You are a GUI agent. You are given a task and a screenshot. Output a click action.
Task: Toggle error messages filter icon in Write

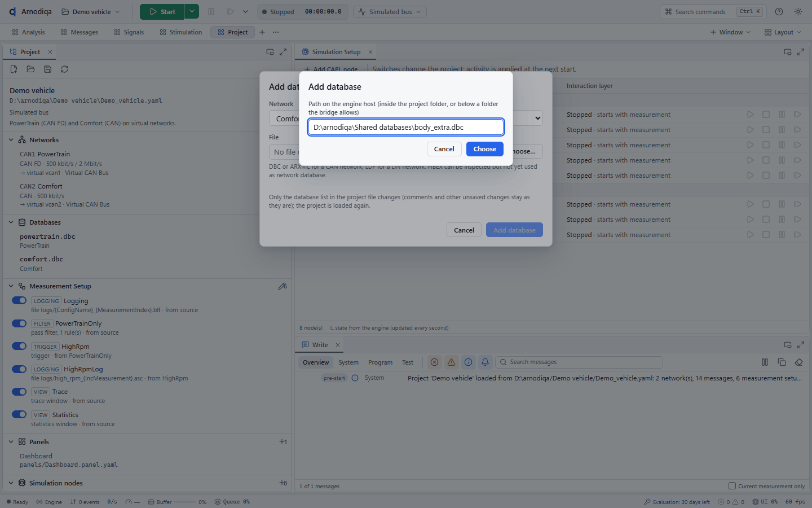tap(434, 362)
